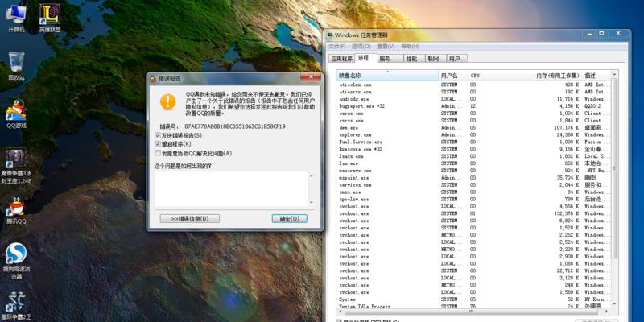
Task: Confirm with the 确定(O) button
Action: click(x=290, y=218)
